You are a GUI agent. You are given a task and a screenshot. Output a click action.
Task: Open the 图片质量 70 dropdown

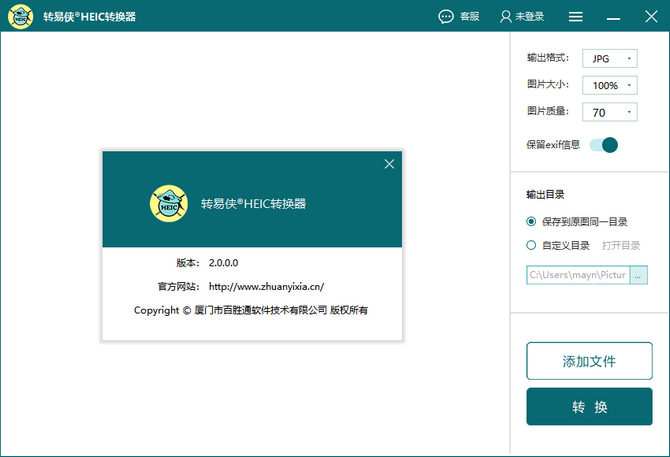coord(610,112)
